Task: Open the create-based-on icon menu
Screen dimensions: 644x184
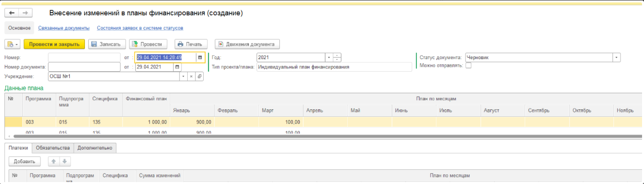Action: point(12,44)
